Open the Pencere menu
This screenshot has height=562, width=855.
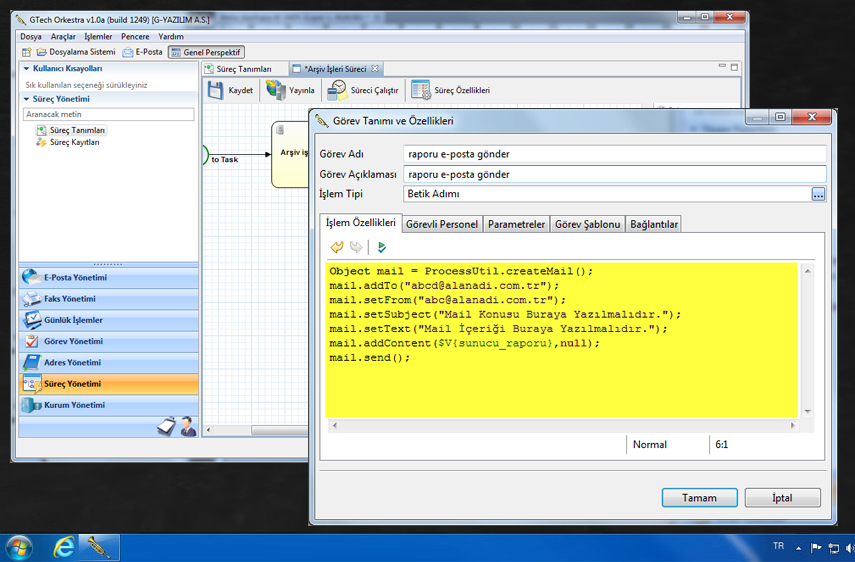click(x=135, y=37)
